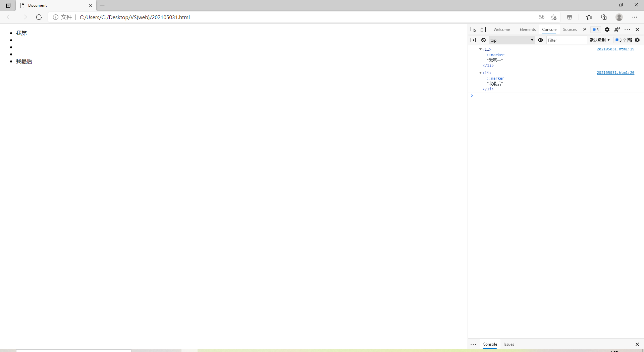The width and height of the screenshot is (644, 352).
Task: Add this page to favorites
Action: (553, 17)
